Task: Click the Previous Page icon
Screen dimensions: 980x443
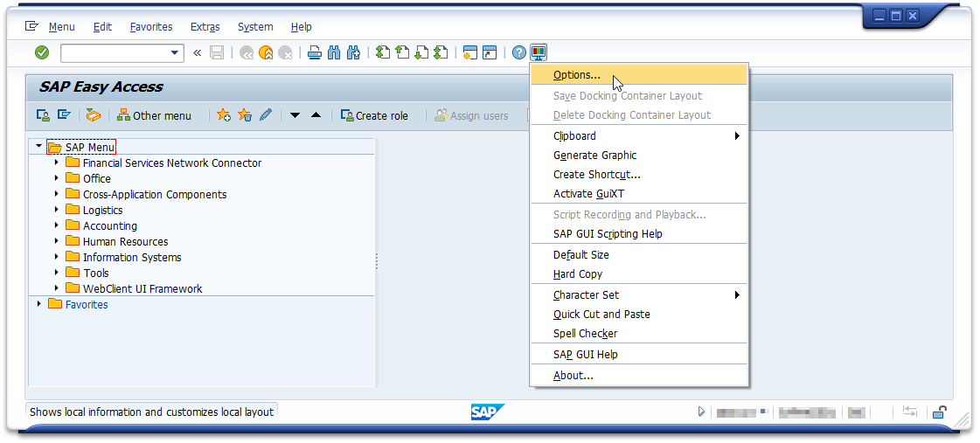Action: [402, 53]
